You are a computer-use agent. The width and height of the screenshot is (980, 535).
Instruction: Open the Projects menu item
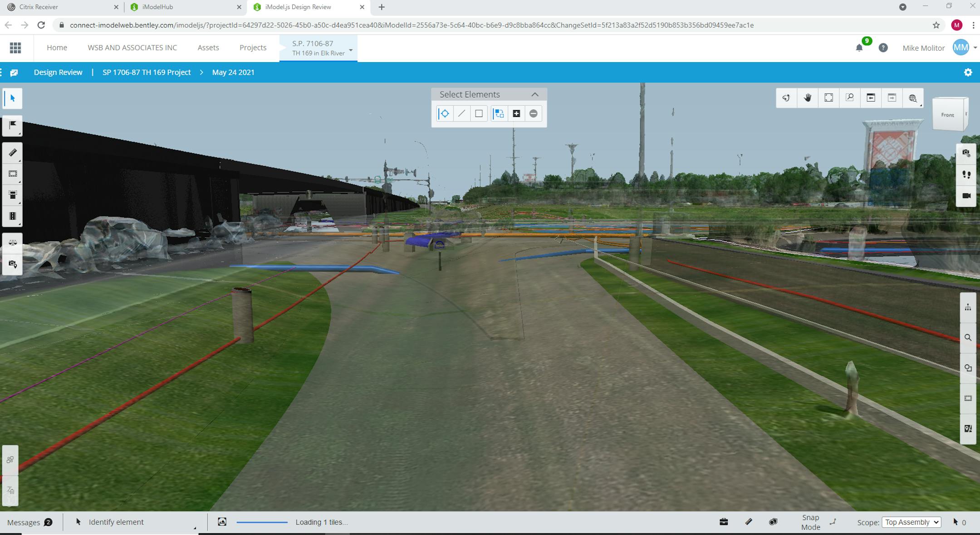pyautogui.click(x=253, y=48)
